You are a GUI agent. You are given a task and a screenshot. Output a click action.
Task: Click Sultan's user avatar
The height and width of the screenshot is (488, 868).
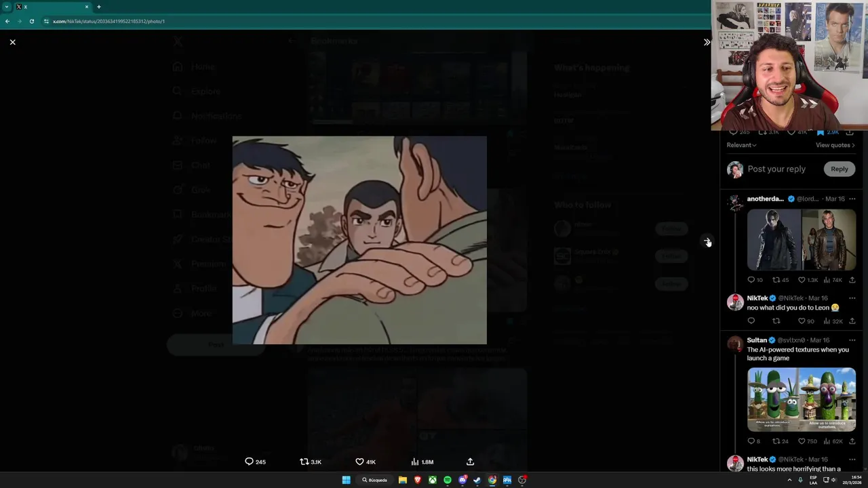click(735, 344)
